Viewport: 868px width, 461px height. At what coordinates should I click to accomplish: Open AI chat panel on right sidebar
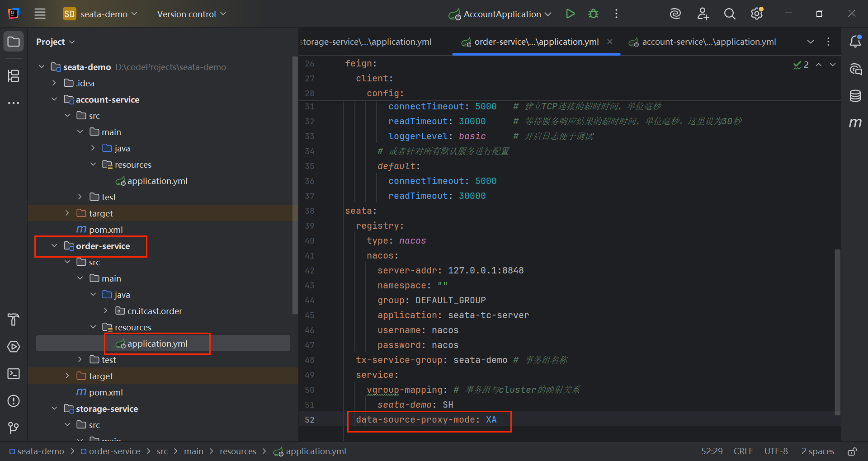855,69
